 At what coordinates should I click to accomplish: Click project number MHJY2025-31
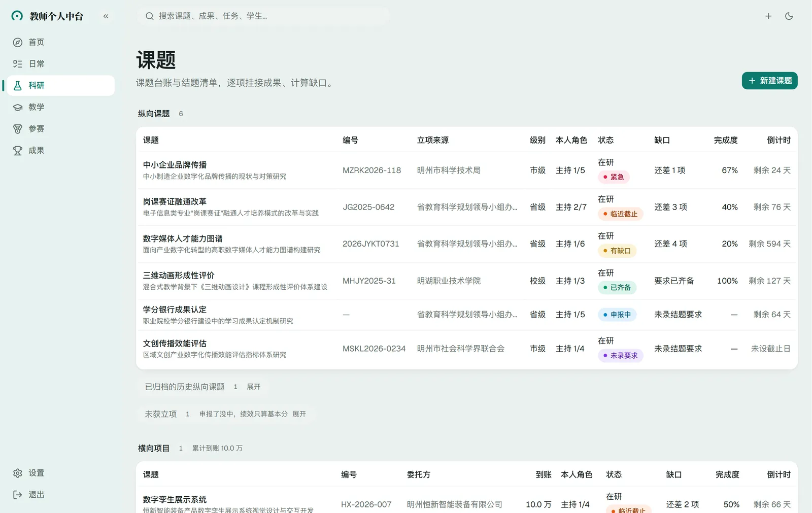coord(369,281)
